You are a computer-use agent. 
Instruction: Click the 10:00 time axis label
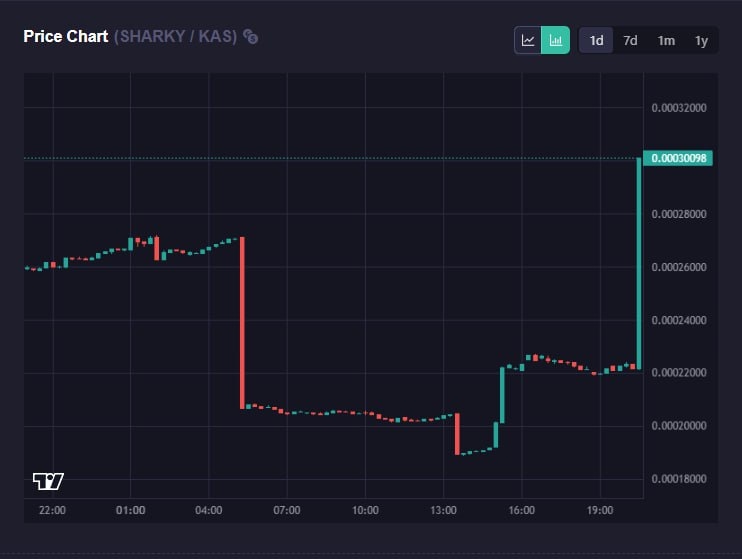click(x=365, y=510)
